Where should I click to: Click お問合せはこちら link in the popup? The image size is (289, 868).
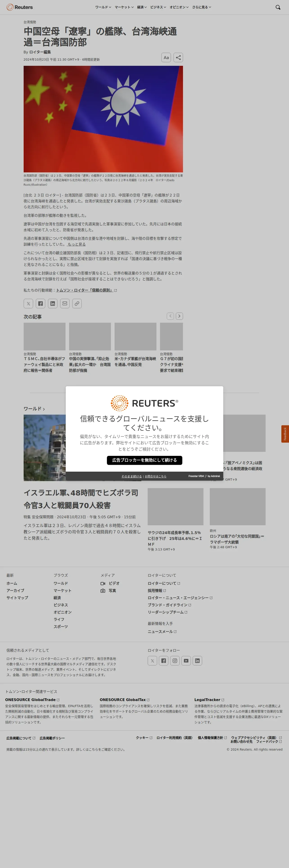pyautogui.click(x=156, y=476)
